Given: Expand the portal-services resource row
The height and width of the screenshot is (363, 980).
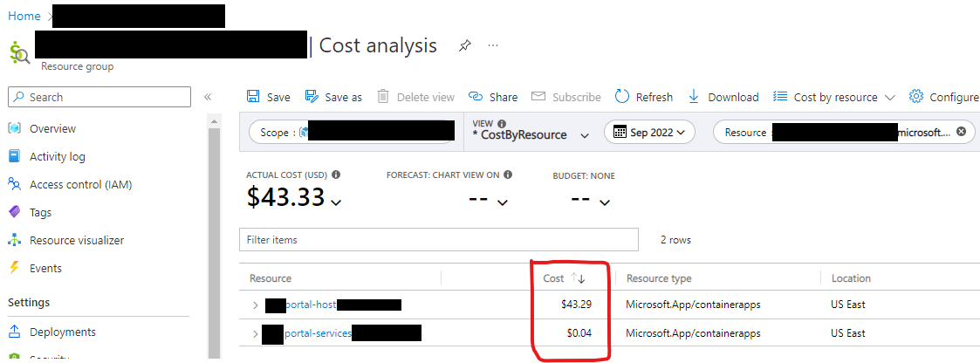Looking at the screenshot, I should (255, 333).
